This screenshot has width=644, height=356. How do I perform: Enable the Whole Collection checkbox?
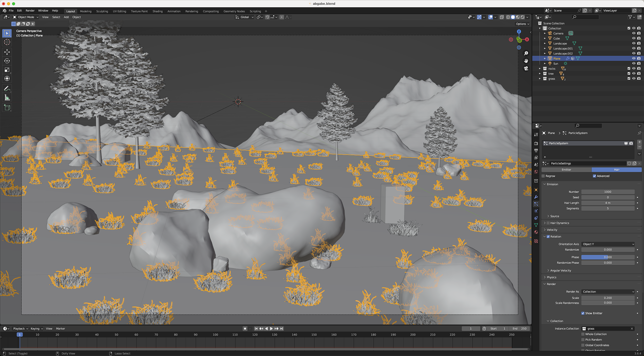[583, 335]
